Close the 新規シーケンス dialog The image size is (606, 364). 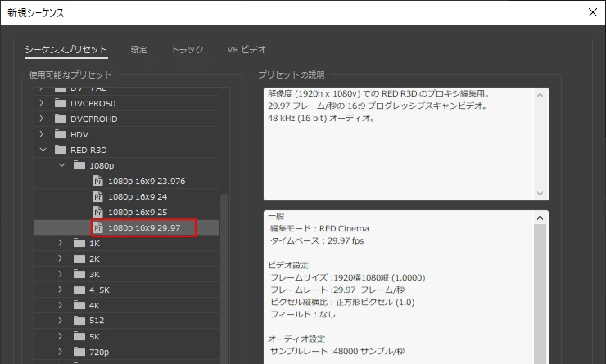[592, 12]
